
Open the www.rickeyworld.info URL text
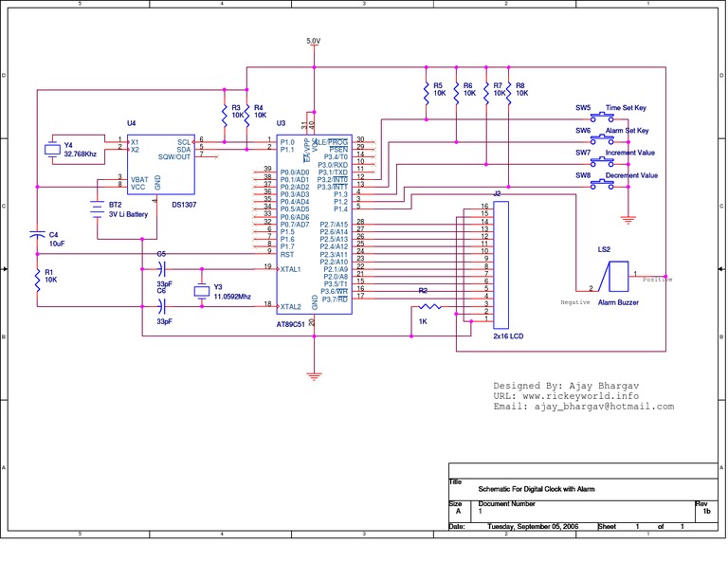[x=580, y=396]
